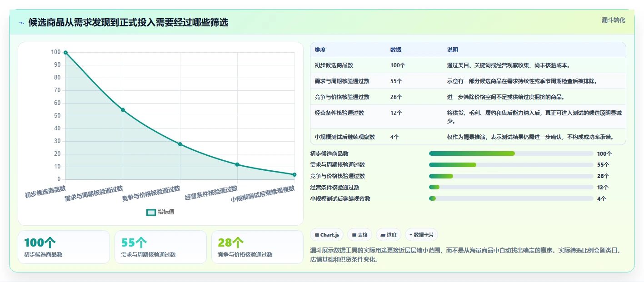
Task: Click the 竞争与价格核验通过数 progress bar
Action: [511, 176]
